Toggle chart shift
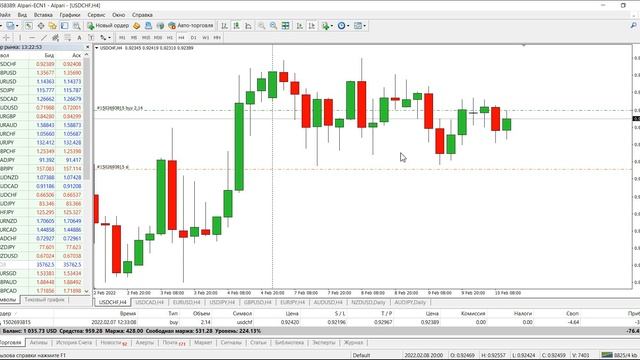 point(311,26)
